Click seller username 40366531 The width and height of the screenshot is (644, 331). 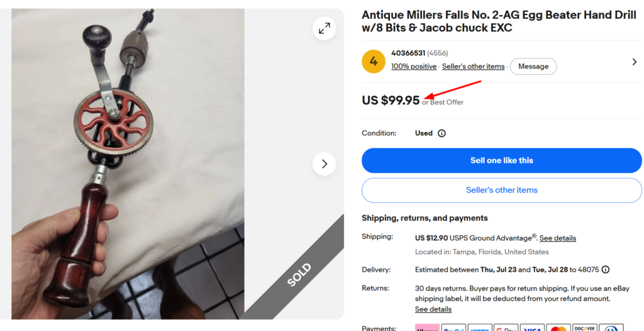coord(408,53)
